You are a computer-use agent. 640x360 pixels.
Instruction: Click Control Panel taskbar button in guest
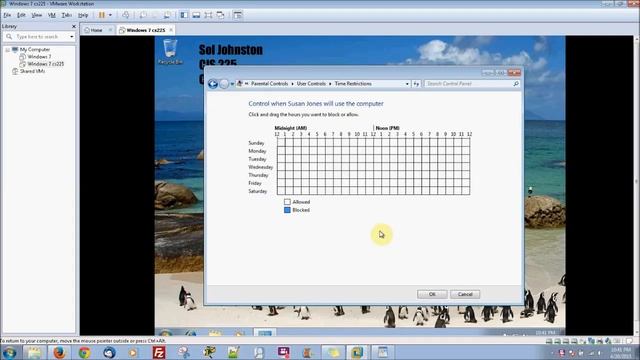(264, 333)
